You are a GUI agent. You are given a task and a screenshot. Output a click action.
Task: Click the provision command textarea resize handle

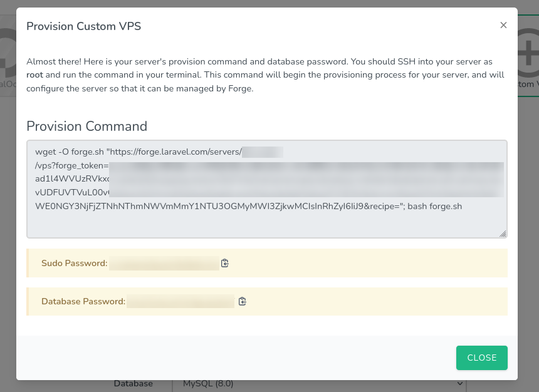tap(503, 234)
